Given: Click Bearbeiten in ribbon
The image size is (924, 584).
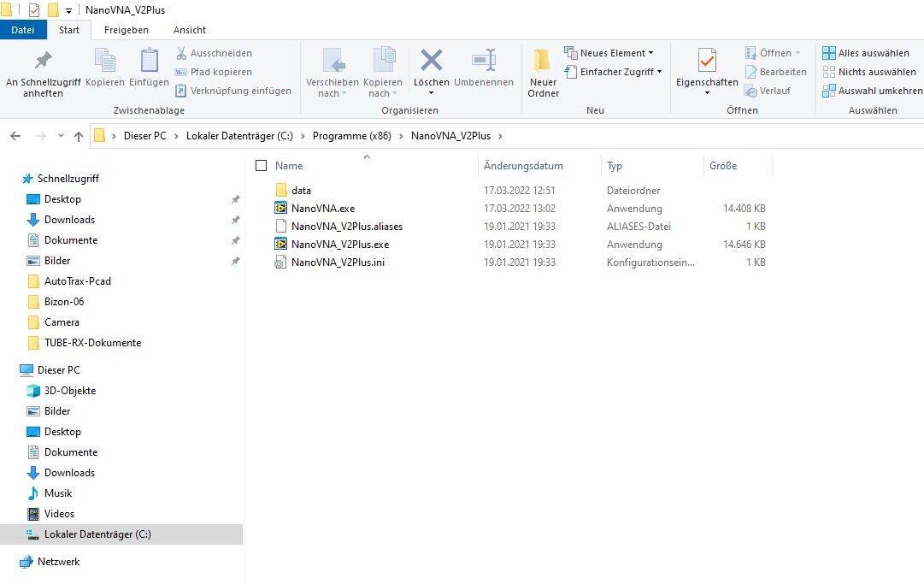Looking at the screenshot, I should [x=776, y=72].
